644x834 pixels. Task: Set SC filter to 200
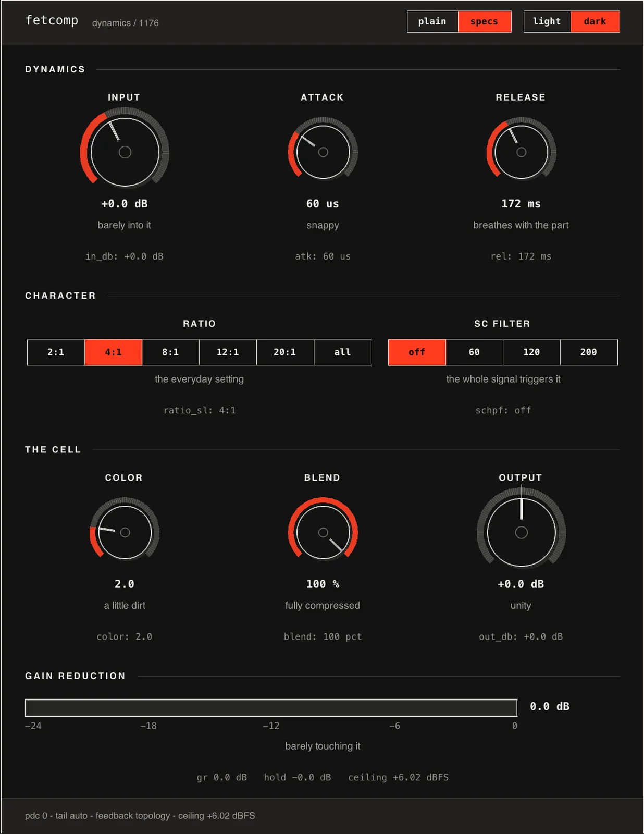pyautogui.click(x=589, y=352)
